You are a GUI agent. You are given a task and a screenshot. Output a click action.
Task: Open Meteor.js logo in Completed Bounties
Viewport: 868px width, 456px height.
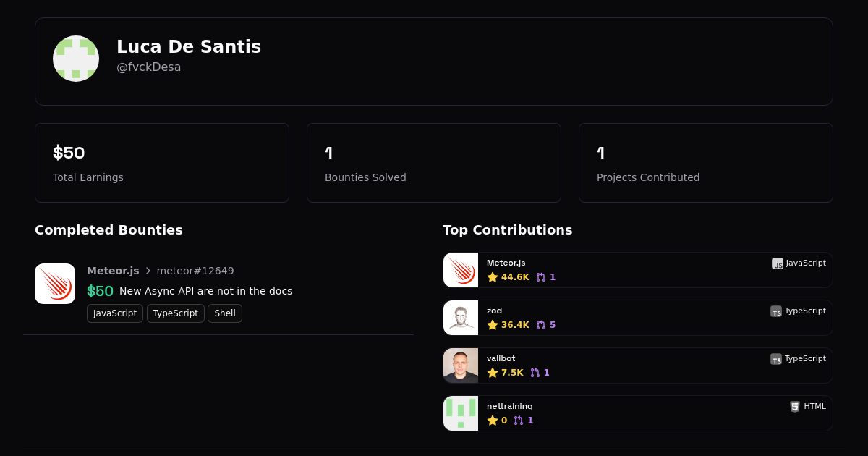click(x=55, y=284)
